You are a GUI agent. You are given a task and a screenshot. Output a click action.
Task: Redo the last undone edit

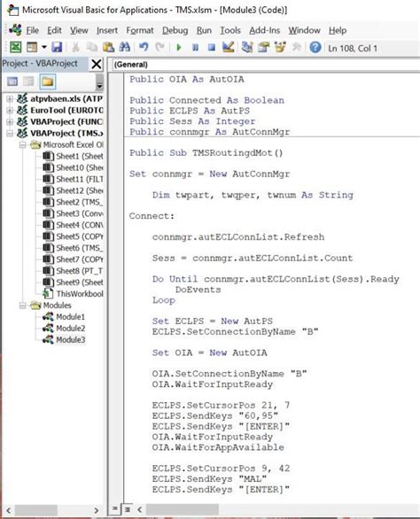click(x=160, y=47)
